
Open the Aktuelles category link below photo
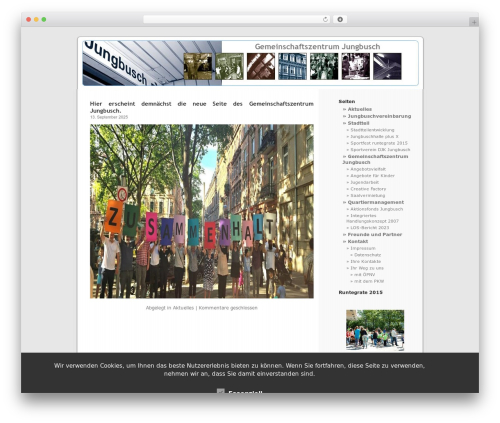point(183,308)
